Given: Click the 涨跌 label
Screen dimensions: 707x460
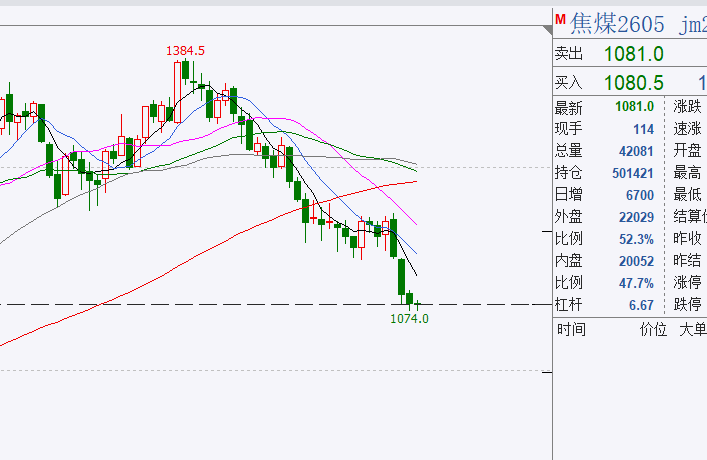Looking at the screenshot, I should coord(687,107).
